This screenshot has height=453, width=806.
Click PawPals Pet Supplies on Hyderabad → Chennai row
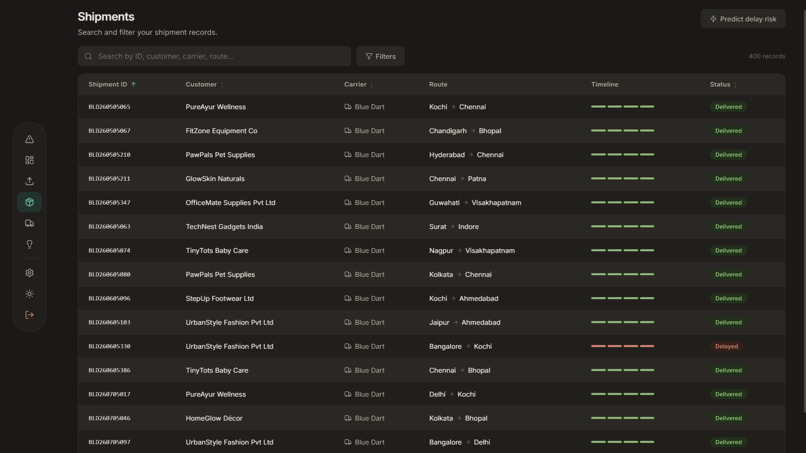coord(220,155)
